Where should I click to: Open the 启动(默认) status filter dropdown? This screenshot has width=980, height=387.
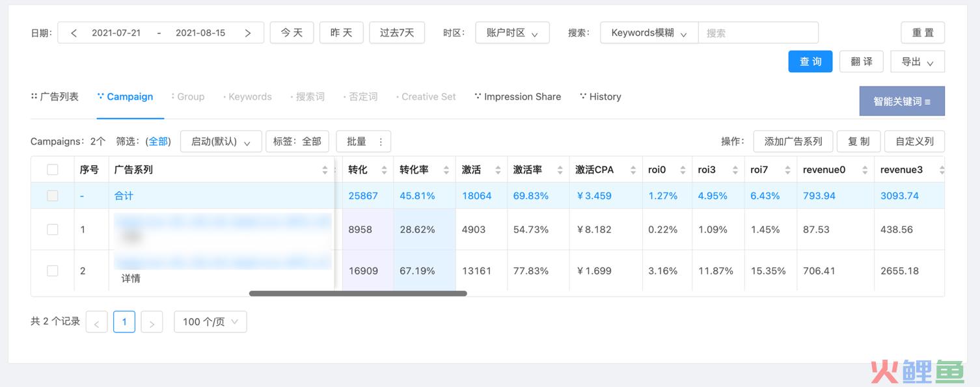221,142
